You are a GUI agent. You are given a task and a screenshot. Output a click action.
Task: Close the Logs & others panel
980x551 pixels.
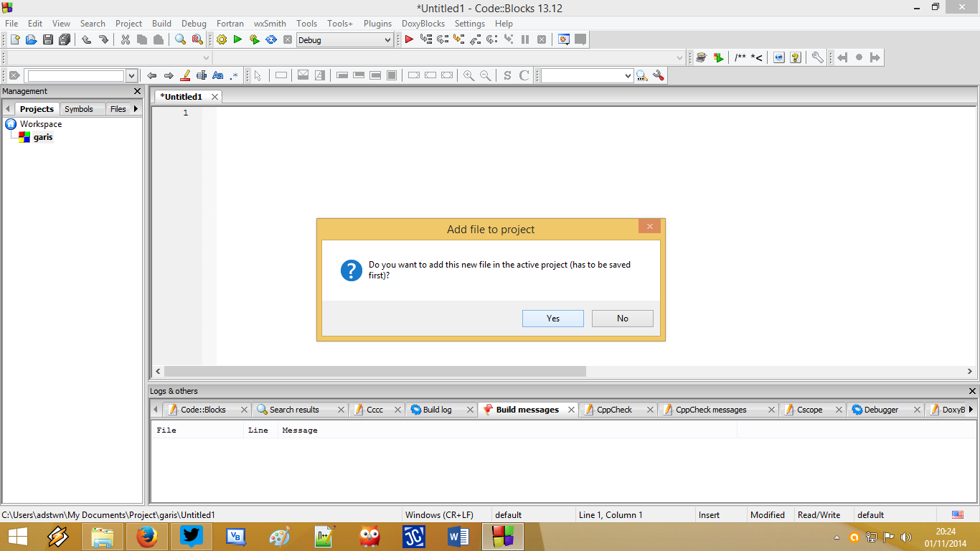pos(972,391)
